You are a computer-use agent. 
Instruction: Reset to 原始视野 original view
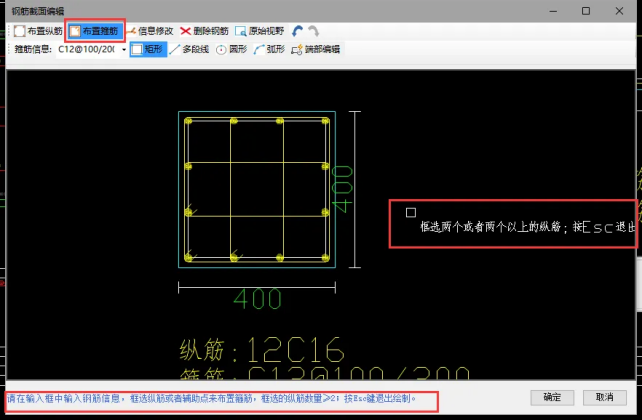point(260,31)
